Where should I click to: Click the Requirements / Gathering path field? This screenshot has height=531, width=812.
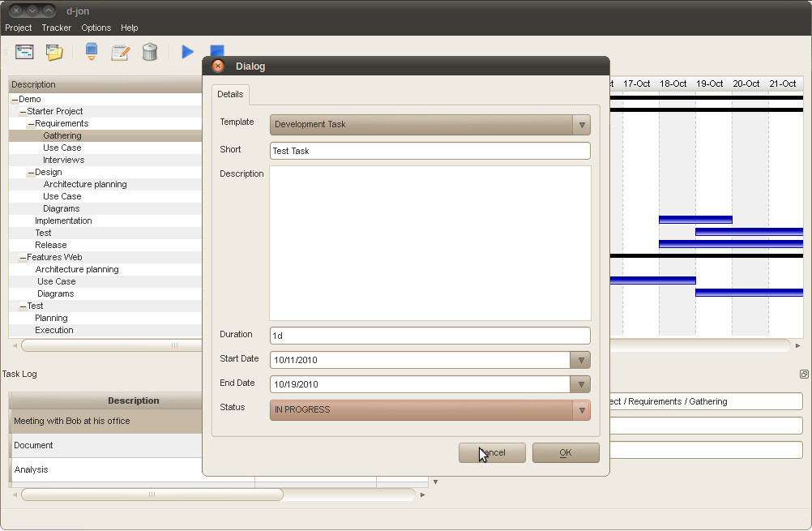[707, 401]
